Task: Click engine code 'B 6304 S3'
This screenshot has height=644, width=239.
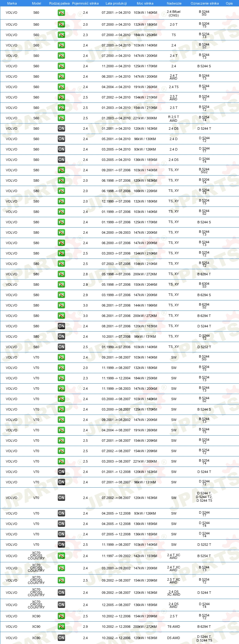Action: point(204,285)
